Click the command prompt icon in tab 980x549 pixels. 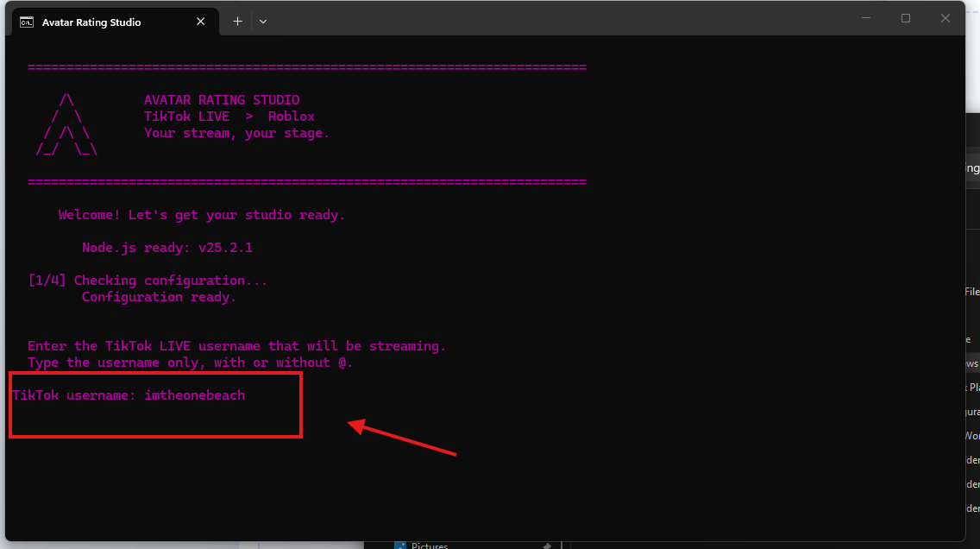pos(26,22)
